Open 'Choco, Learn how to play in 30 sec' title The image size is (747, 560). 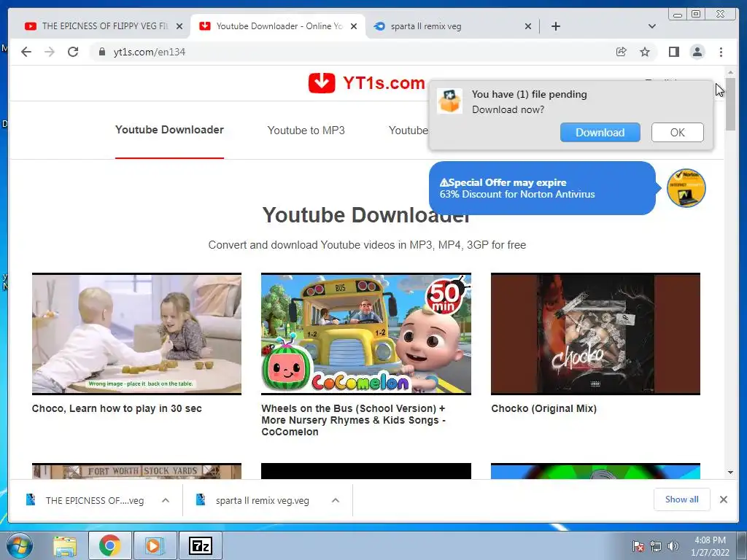[x=117, y=408]
